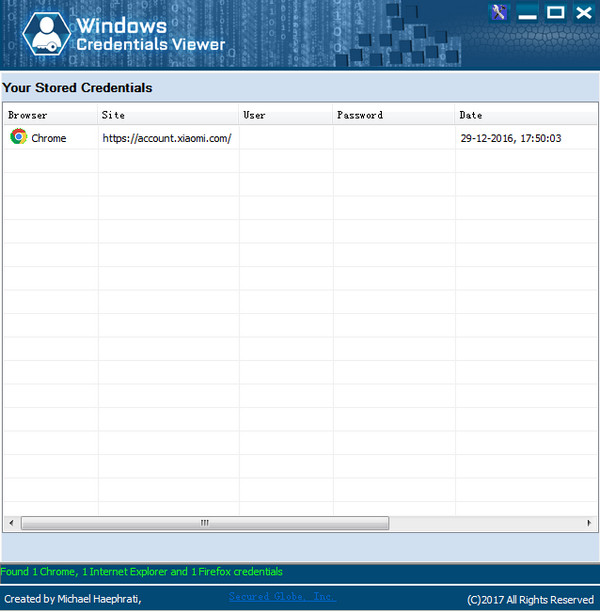Click the horizontal scrollbar thumb

[205, 523]
